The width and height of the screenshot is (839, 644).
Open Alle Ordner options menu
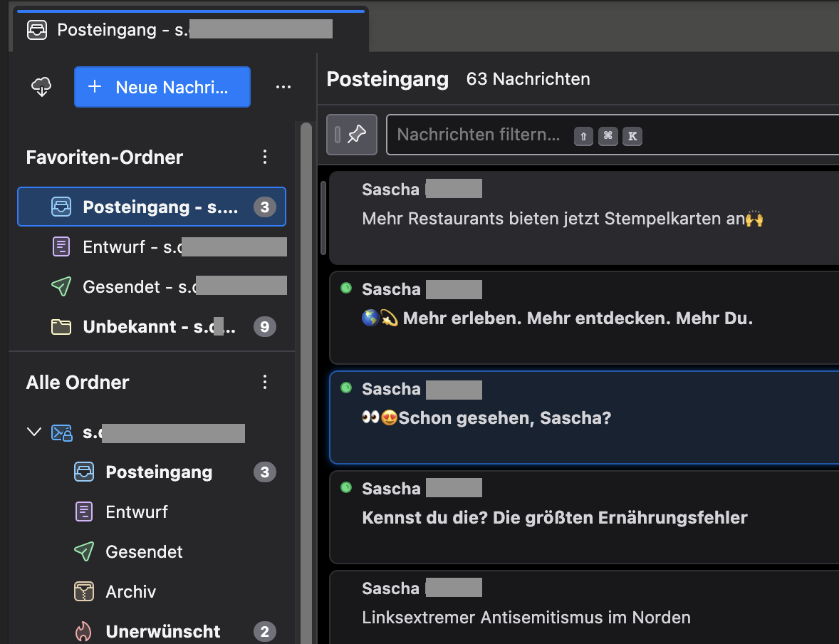265,382
